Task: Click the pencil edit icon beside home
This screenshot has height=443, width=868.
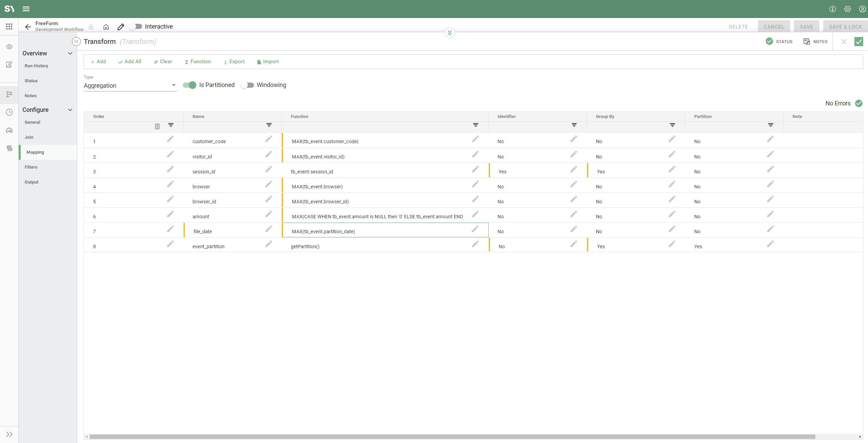Action: [121, 27]
